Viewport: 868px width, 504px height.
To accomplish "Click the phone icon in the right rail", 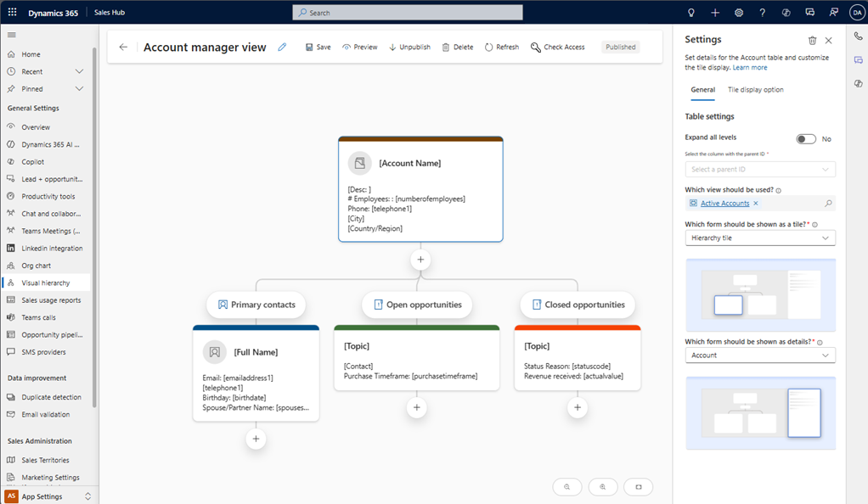I will [x=858, y=36].
